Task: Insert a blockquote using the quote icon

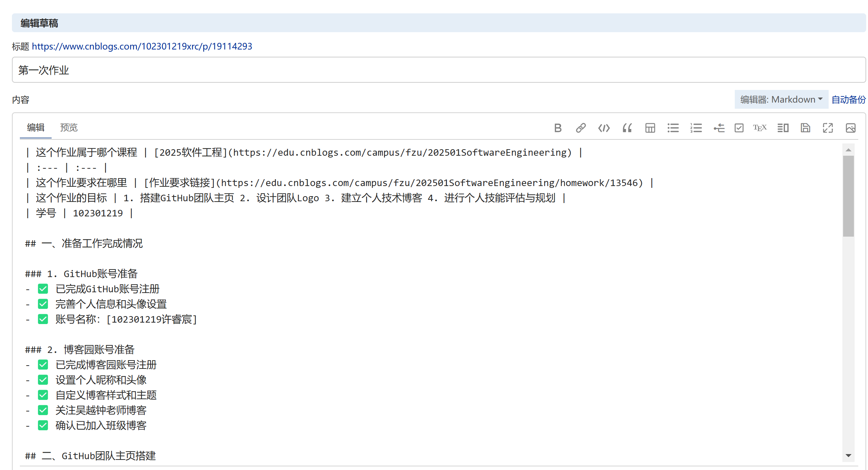Action: coord(627,128)
